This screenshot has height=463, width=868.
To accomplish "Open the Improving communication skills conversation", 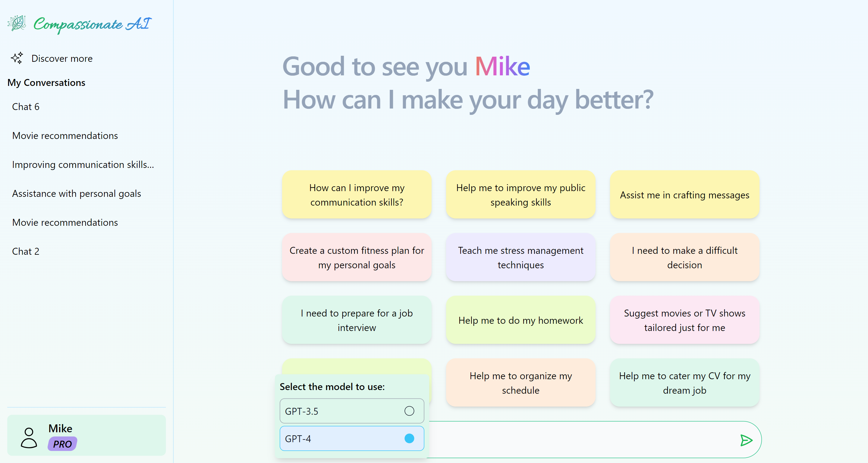I will (x=83, y=165).
